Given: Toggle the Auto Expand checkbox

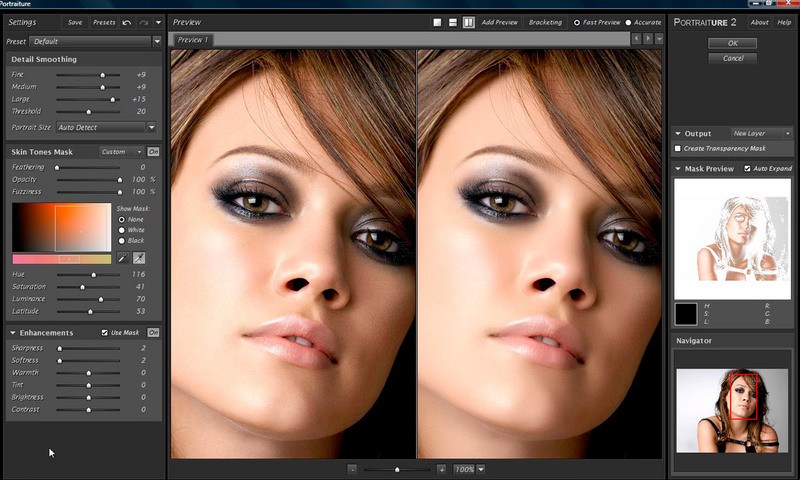Looking at the screenshot, I should tap(747, 168).
